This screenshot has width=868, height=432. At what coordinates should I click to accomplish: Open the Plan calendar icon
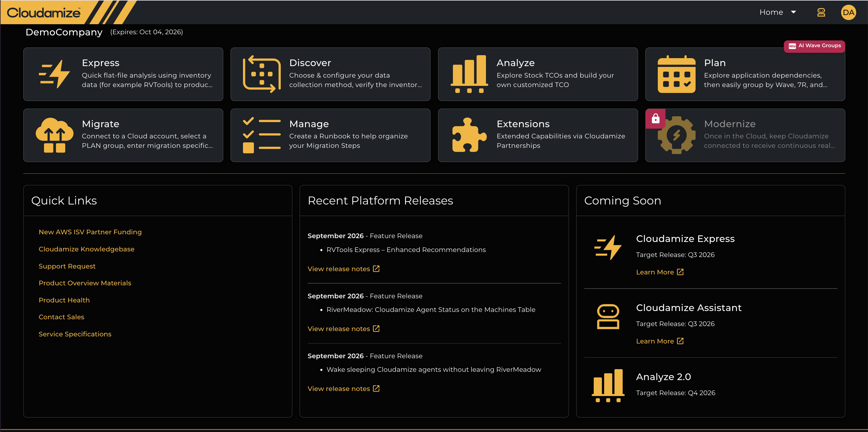click(676, 74)
